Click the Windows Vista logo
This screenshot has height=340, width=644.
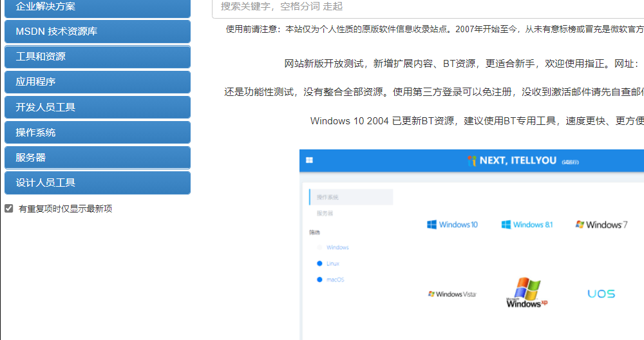452,294
